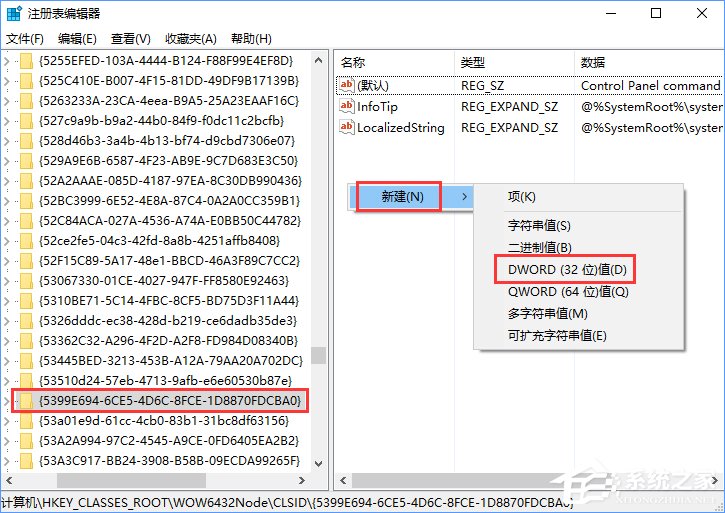The height and width of the screenshot is (513, 725).
Task: Sort by the 数据 column header
Action: point(649,62)
